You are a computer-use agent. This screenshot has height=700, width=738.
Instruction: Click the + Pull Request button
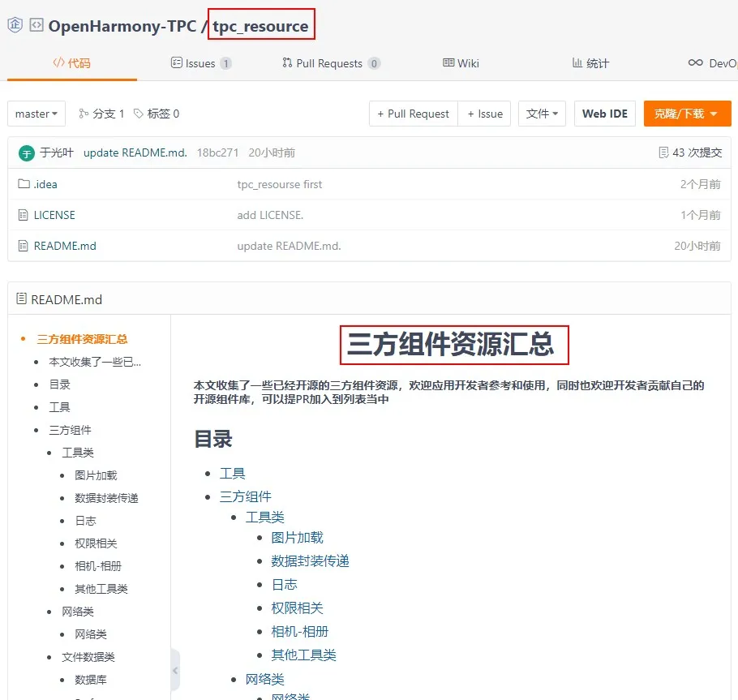(414, 114)
